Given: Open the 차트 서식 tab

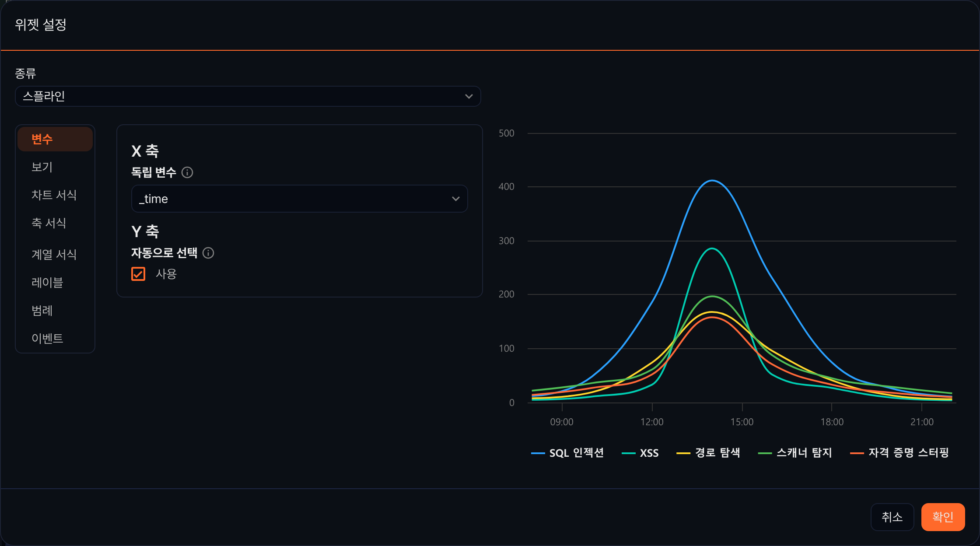Looking at the screenshot, I should 55,195.
